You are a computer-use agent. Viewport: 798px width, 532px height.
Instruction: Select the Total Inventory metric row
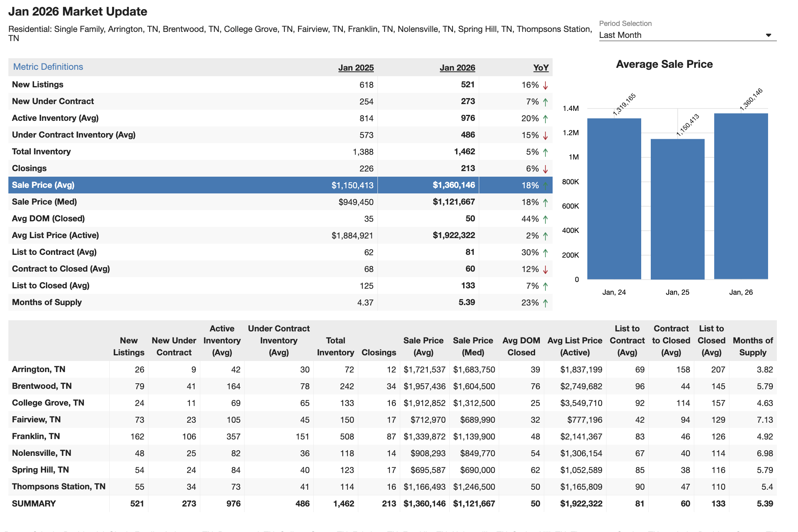coord(41,152)
